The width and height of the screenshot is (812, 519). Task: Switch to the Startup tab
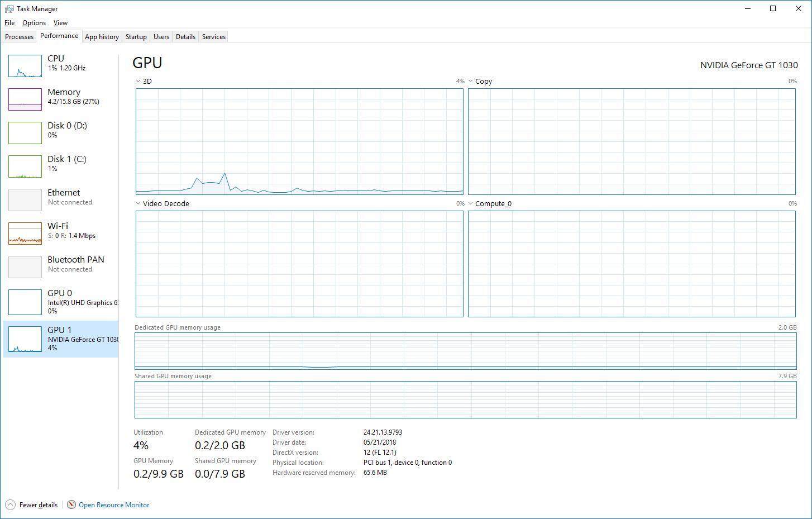click(136, 37)
